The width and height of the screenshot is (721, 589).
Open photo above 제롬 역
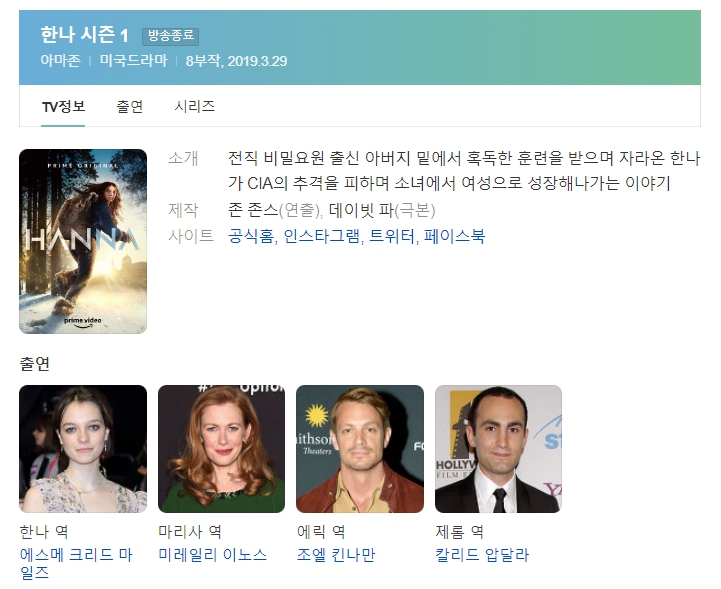click(498, 449)
